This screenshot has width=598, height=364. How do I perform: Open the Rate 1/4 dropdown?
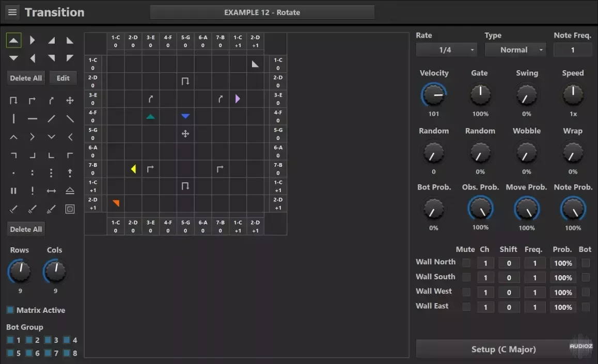pos(447,50)
